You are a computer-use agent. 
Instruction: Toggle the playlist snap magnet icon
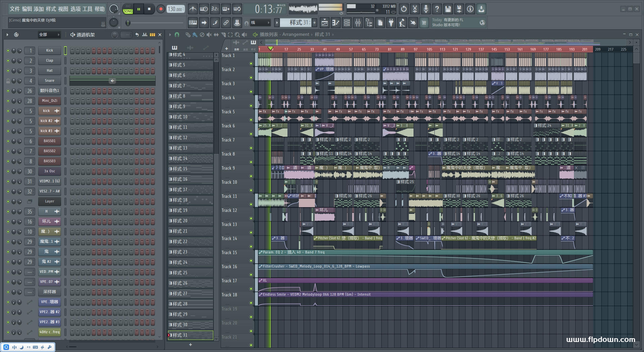(x=177, y=35)
